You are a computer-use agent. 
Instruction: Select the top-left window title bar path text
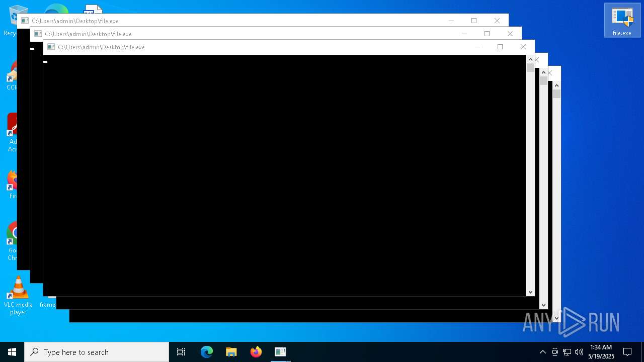(x=75, y=21)
